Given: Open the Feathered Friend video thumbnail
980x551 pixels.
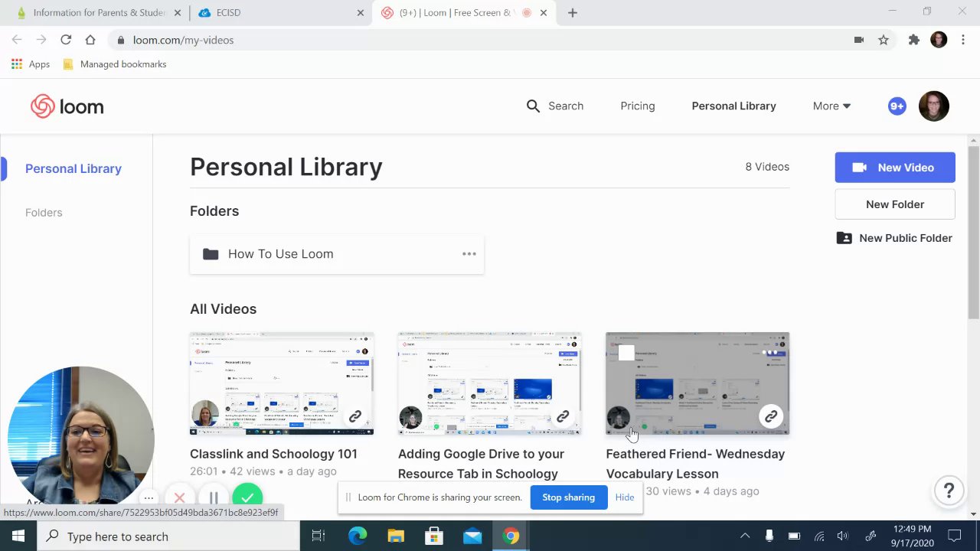Looking at the screenshot, I should coord(697,383).
